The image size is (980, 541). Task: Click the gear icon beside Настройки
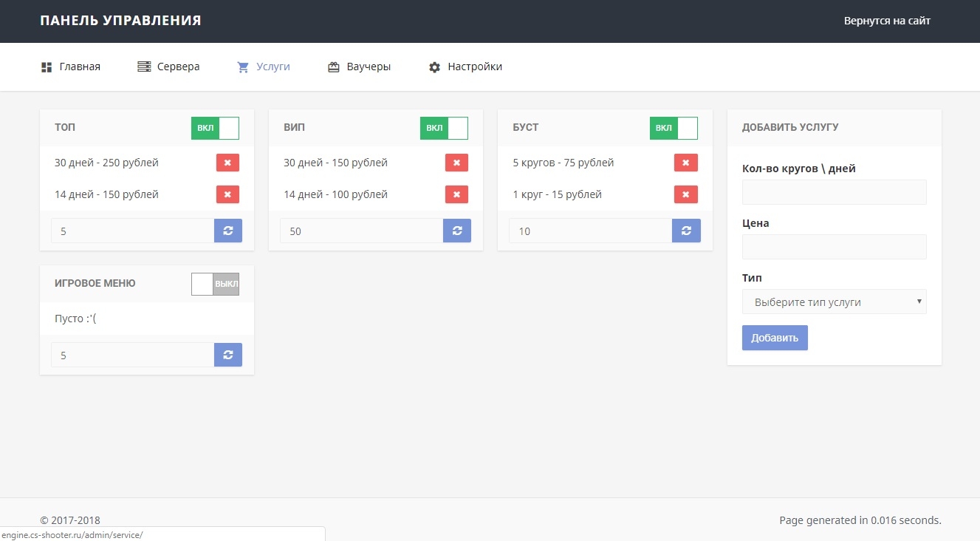tap(434, 67)
